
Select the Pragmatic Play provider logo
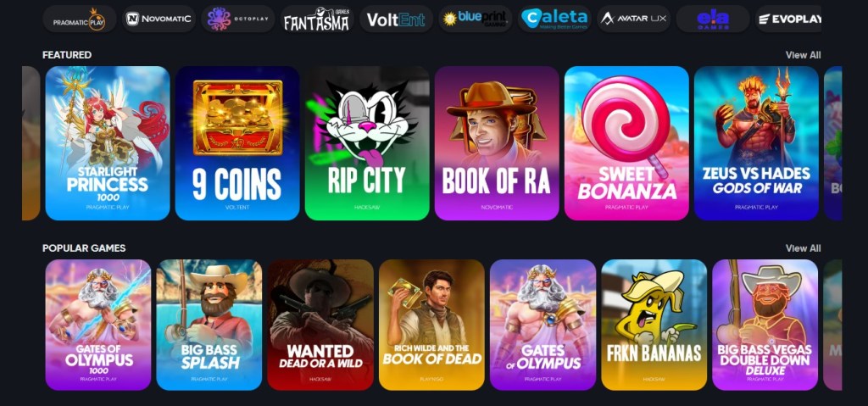click(x=79, y=19)
